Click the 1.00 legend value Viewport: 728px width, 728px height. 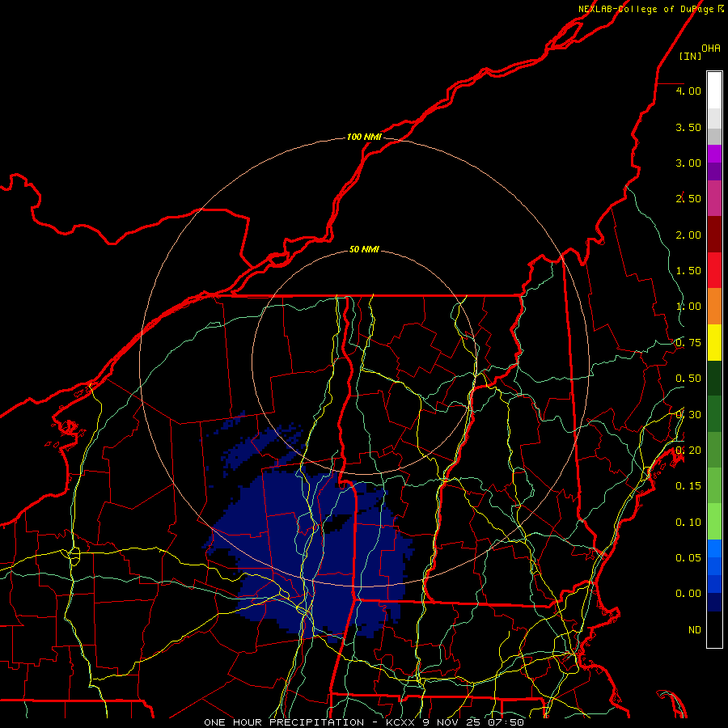click(x=688, y=307)
